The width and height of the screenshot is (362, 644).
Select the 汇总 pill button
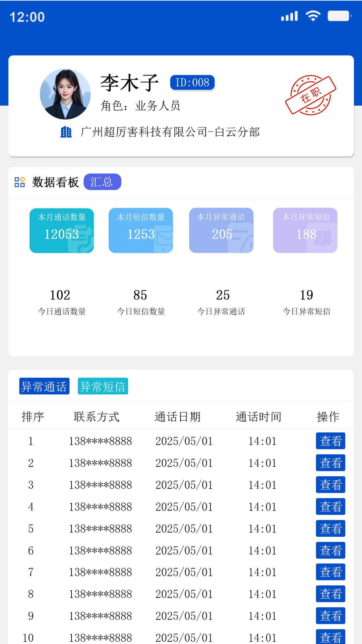tap(102, 182)
